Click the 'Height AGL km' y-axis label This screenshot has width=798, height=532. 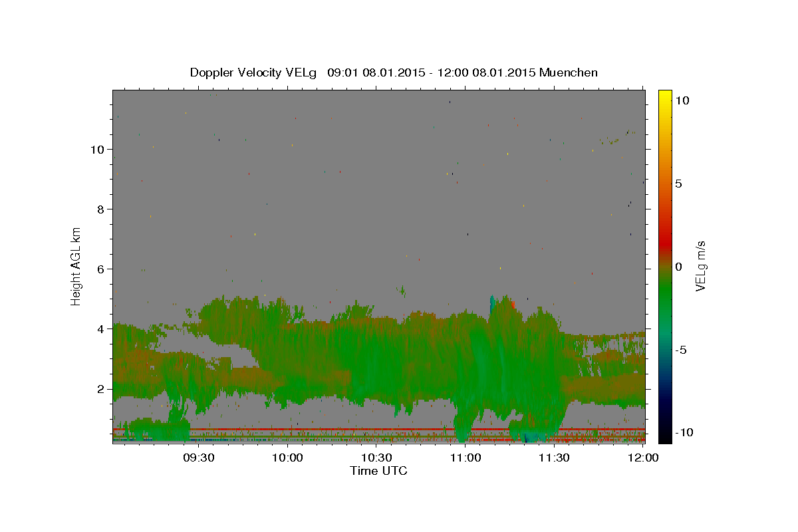76,265
